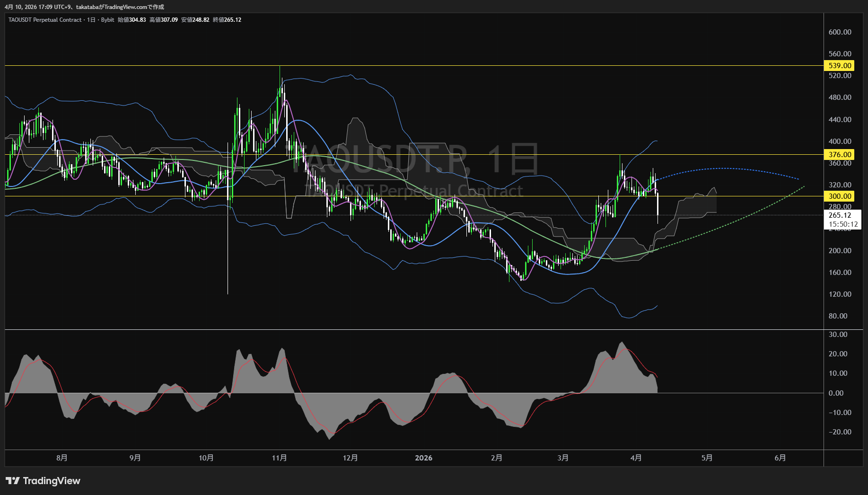Click the 30.00 oscillator scale label
Image resolution: width=868 pixels, height=495 pixels.
[x=838, y=335]
